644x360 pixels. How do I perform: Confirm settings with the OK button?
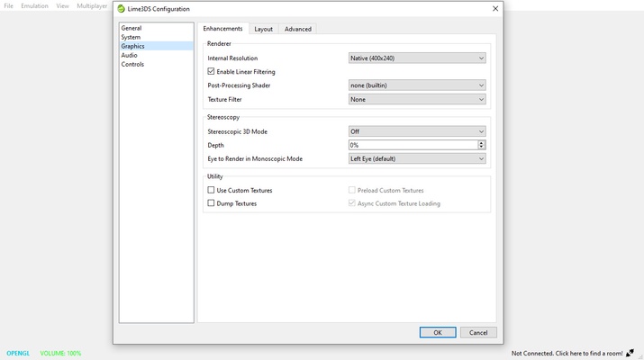click(438, 332)
